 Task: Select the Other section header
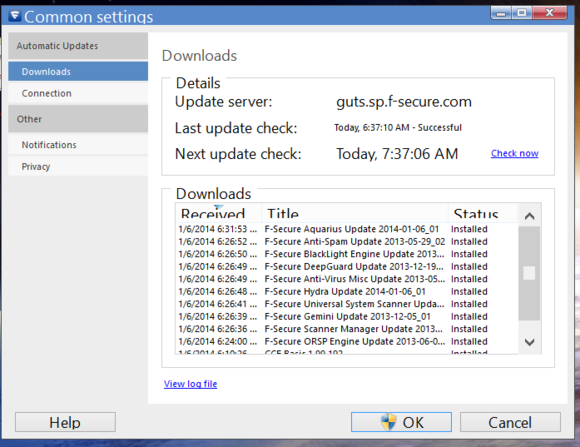(x=78, y=119)
